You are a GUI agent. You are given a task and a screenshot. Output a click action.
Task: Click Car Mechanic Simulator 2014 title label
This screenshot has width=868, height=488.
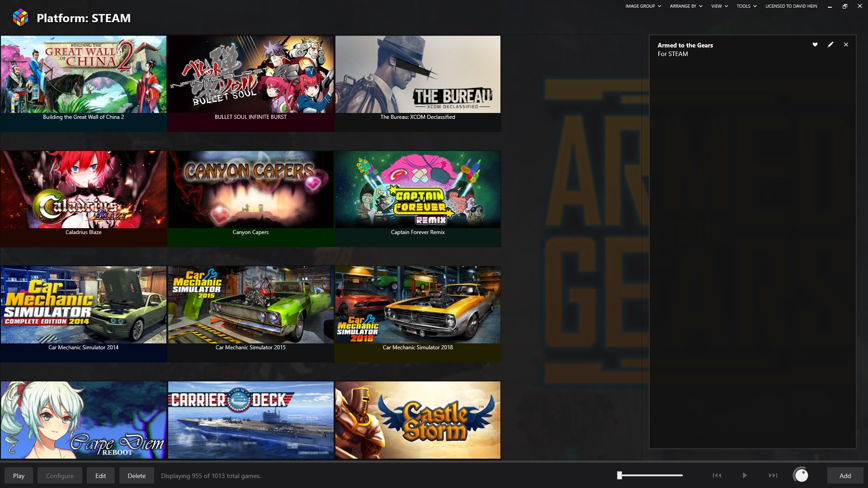pos(83,347)
